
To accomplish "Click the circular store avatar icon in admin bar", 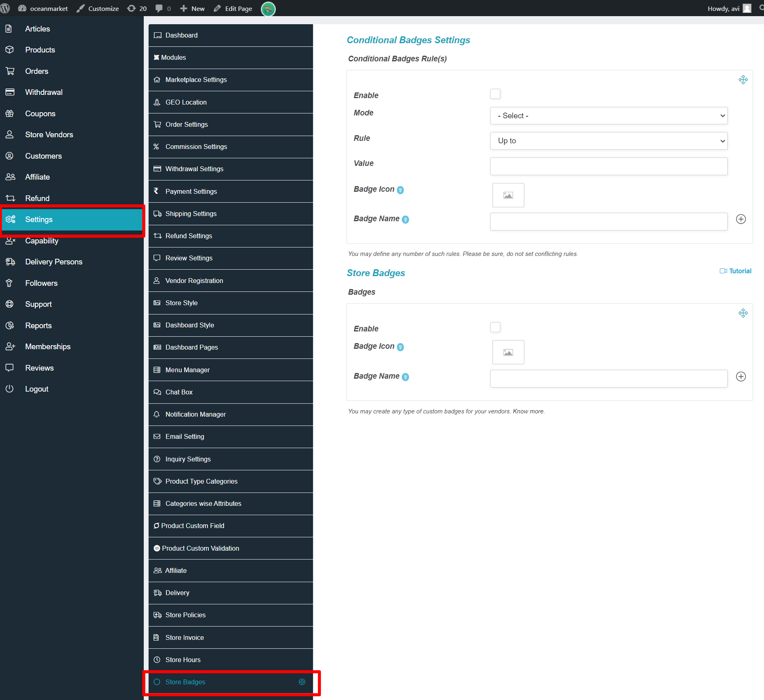I will [268, 8].
